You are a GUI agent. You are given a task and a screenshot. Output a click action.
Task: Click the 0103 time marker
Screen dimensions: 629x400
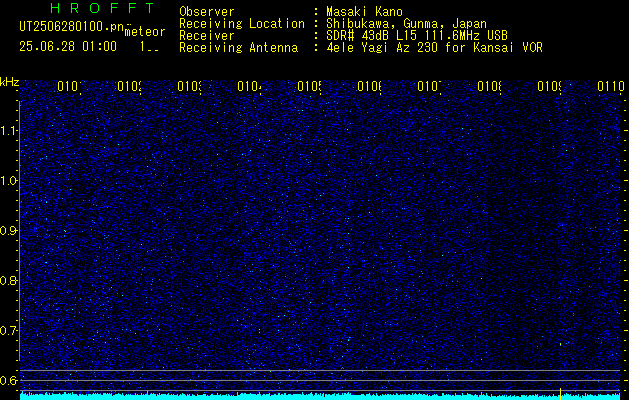pos(189,86)
